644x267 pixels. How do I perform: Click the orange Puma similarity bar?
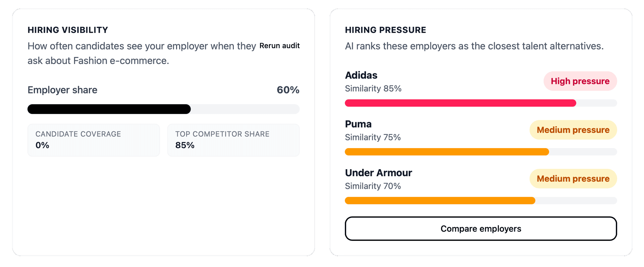point(447,152)
